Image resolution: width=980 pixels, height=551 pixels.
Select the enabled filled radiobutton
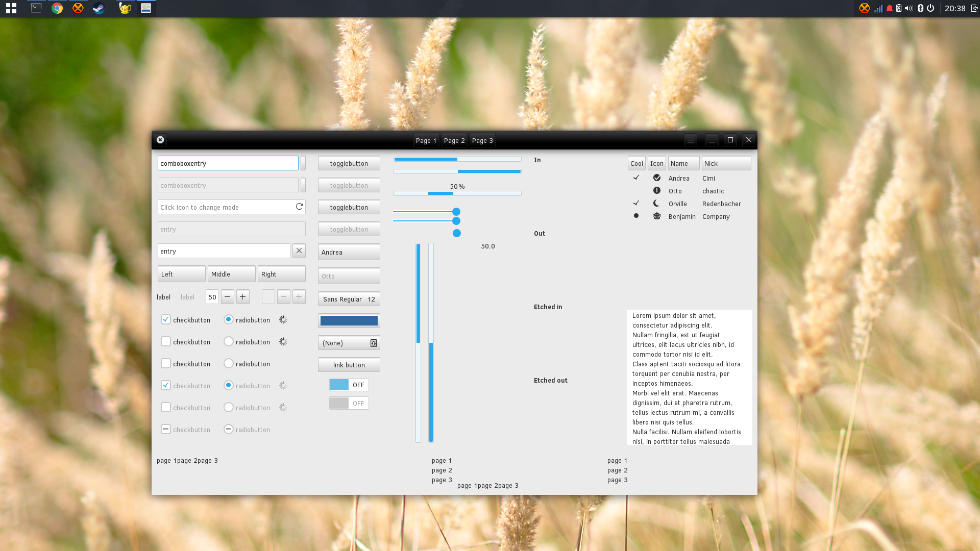click(x=229, y=319)
